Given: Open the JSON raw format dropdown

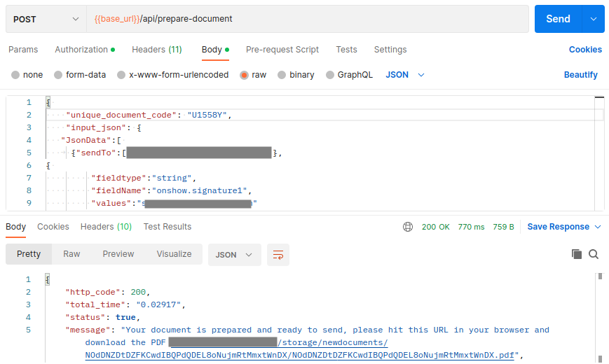Looking at the screenshot, I should click(x=404, y=75).
